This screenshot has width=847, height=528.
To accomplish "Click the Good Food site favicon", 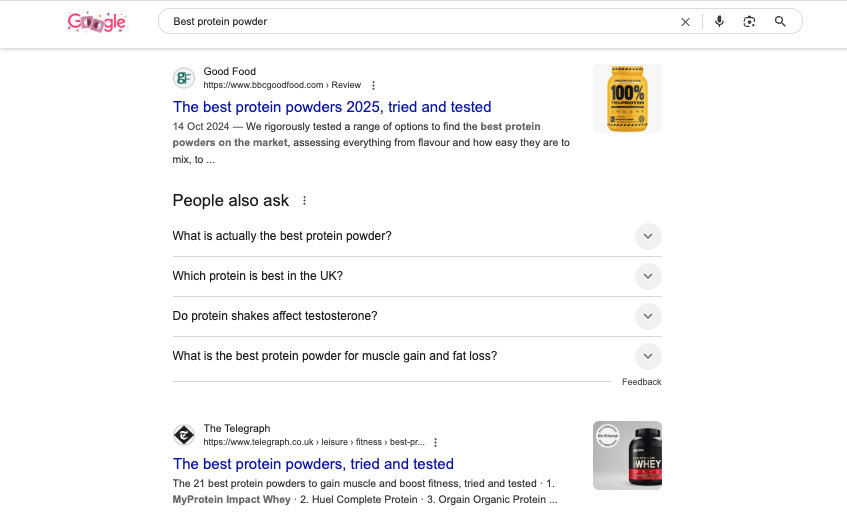I will point(184,78).
